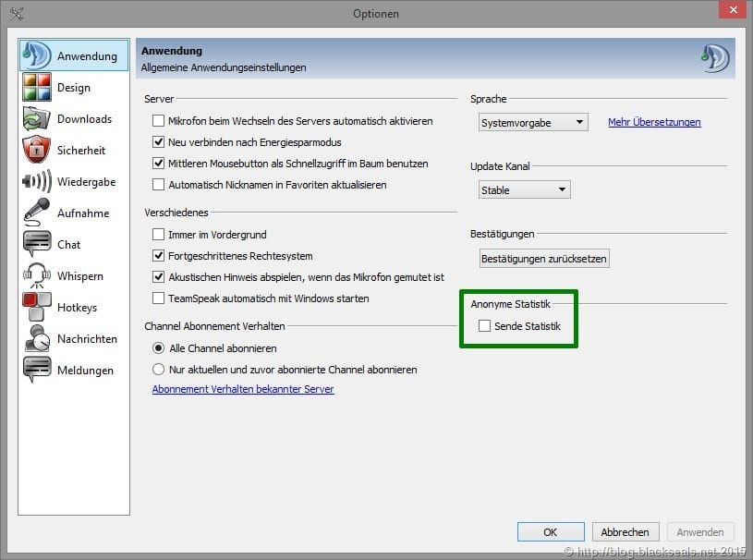This screenshot has width=753, height=560.
Task: Confirm settings with OK button
Action: 551,531
